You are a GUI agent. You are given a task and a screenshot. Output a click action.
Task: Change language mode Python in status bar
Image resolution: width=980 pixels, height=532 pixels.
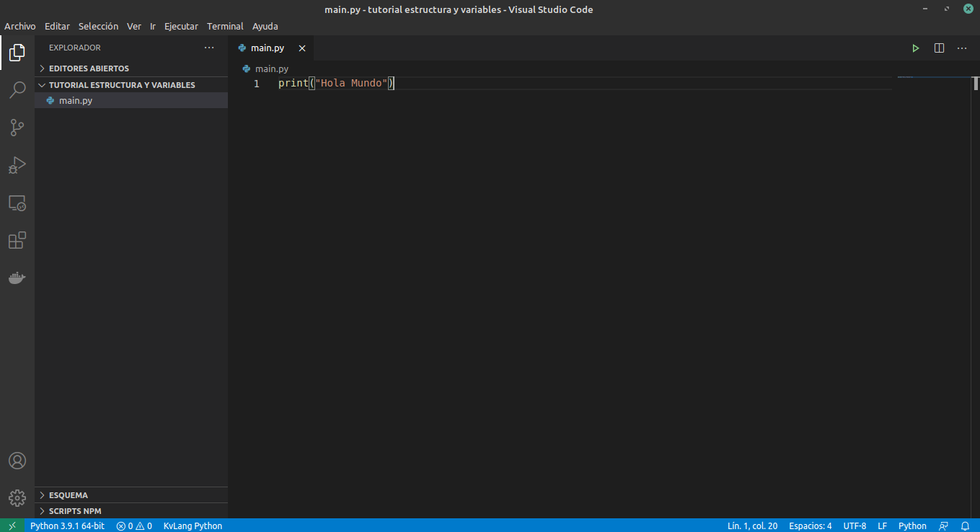[x=912, y=526]
